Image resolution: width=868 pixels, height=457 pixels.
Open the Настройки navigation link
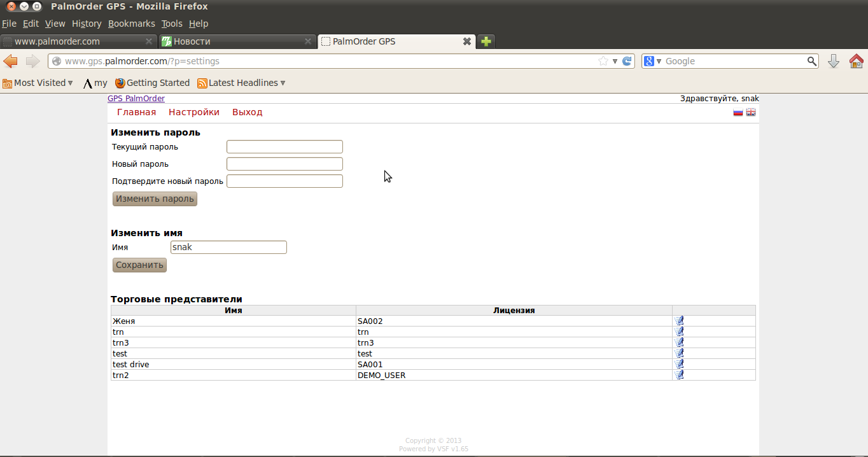coord(194,113)
